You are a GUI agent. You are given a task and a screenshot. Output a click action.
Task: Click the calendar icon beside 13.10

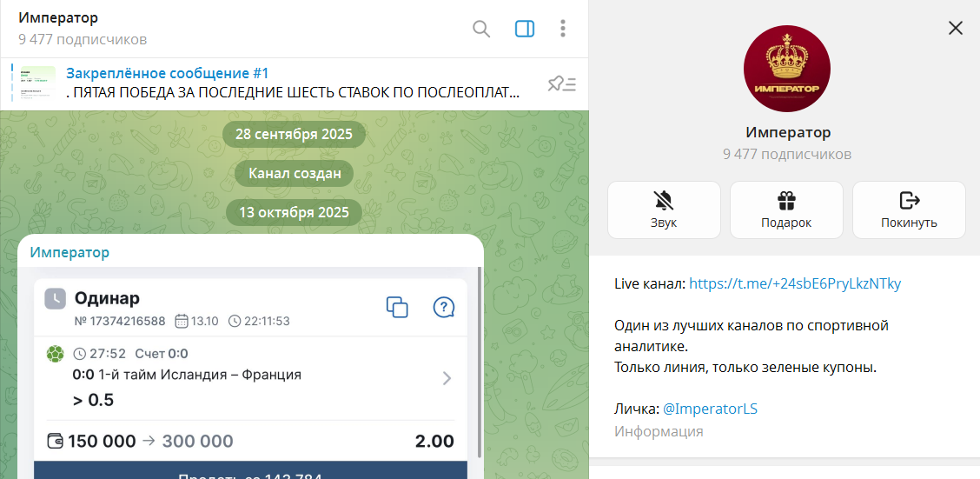click(x=182, y=322)
